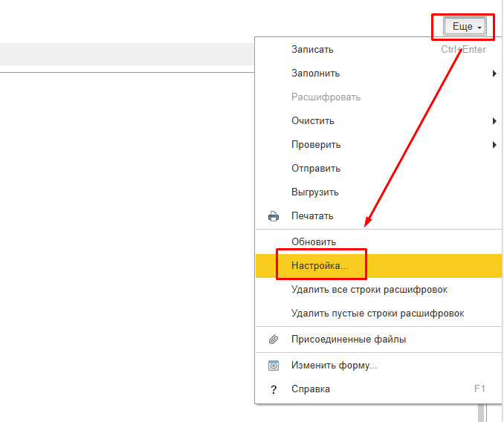Expand the Заполнить submenu arrow
Image resolution: width=504 pixels, height=422 pixels.
[x=494, y=74]
